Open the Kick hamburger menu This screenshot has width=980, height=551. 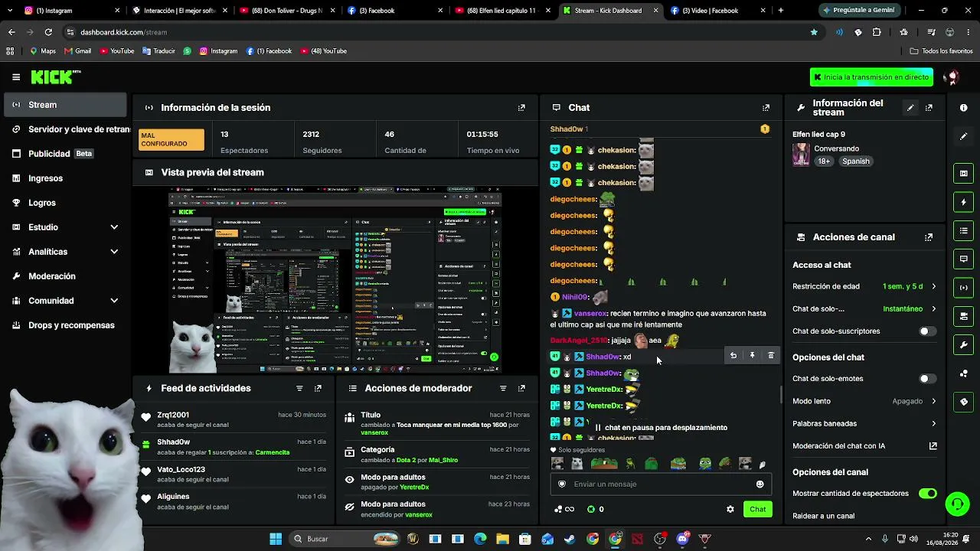[x=16, y=77]
